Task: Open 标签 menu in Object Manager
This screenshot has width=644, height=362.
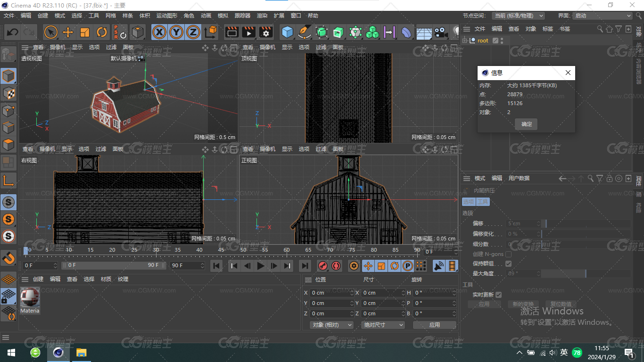Action: pos(548,29)
